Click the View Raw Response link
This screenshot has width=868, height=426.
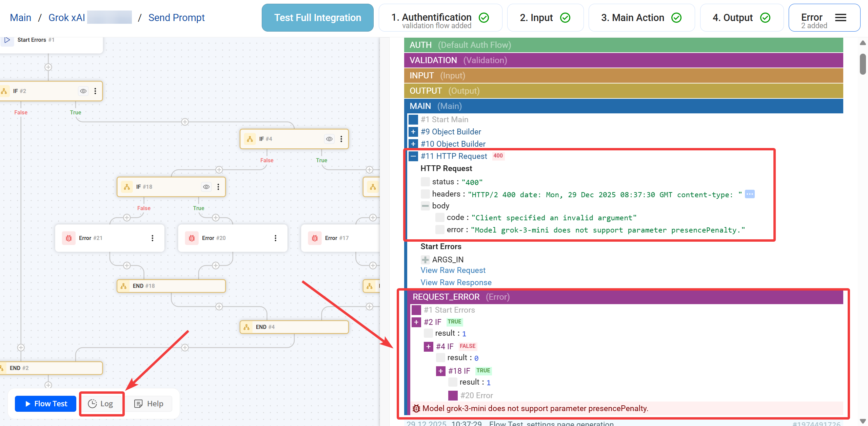click(456, 282)
